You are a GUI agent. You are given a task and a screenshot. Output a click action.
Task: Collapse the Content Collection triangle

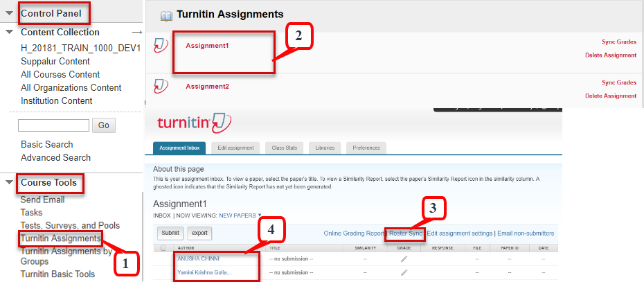9,33
